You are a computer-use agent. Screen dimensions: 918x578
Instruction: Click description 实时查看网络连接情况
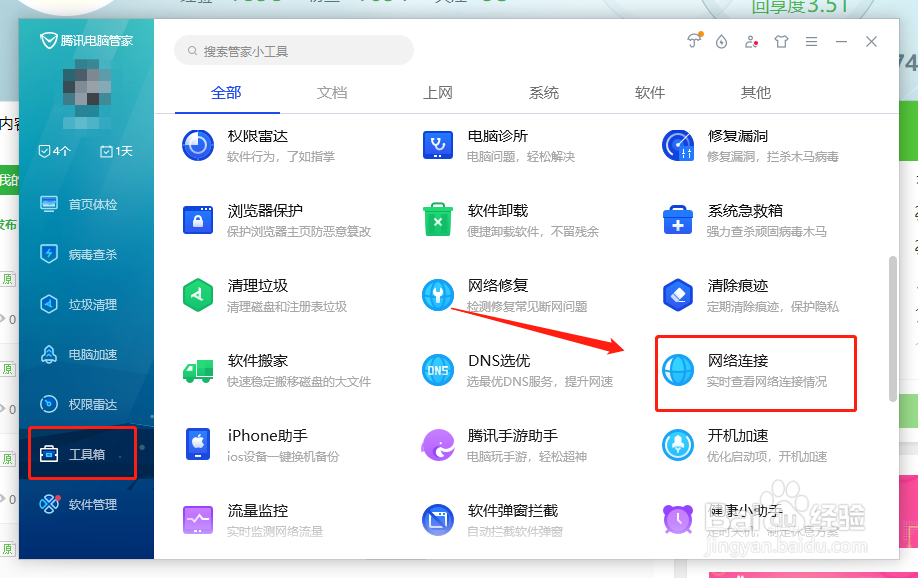(x=766, y=382)
